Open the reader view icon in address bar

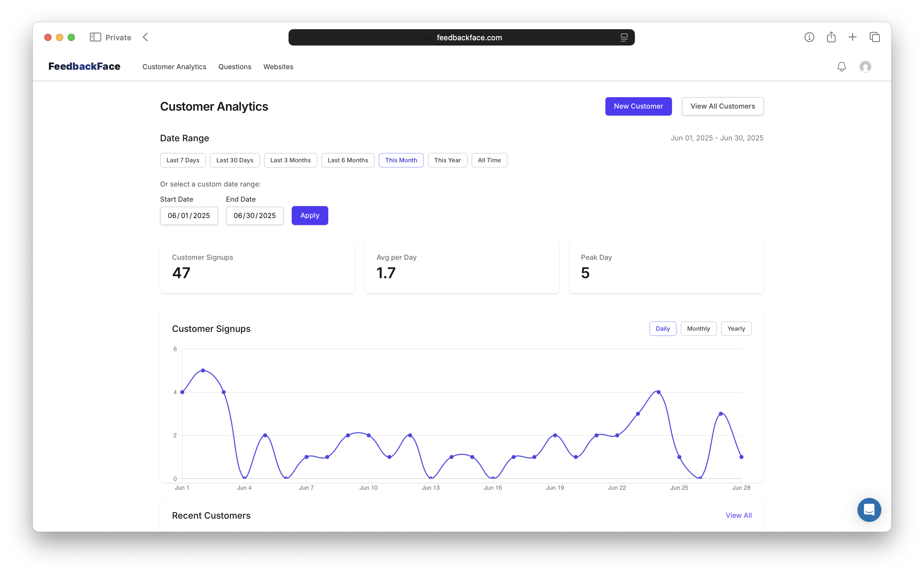[624, 37]
